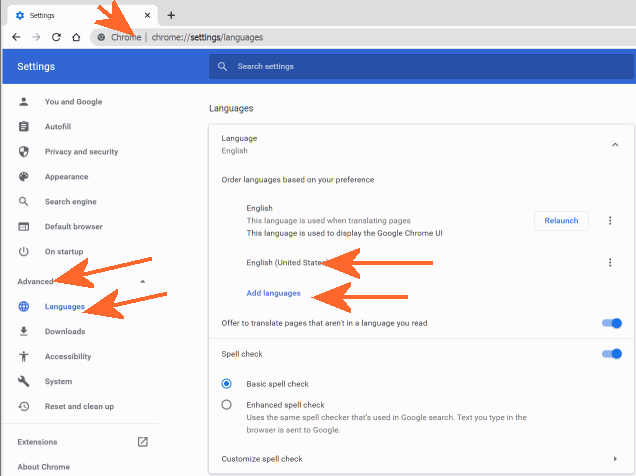Click the Search settings field

[x=421, y=66]
